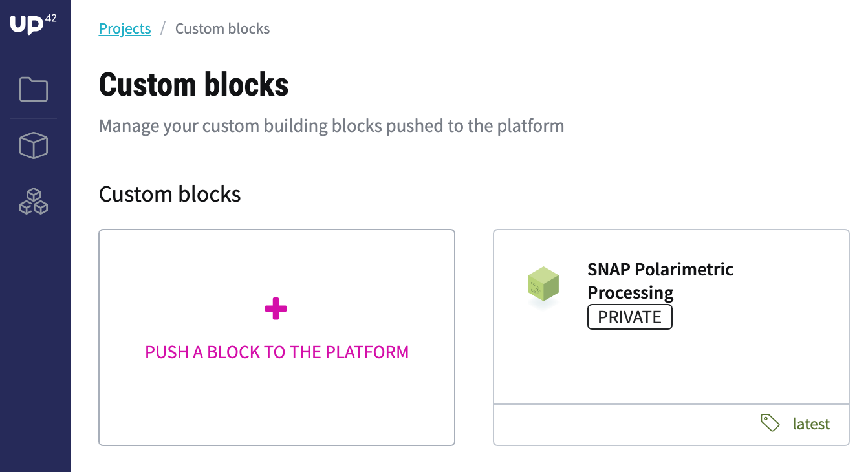This screenshot has height=472, width=868.
Task: Click the Manage your custom building blocks subtitle
Action: tap(332, 125)
